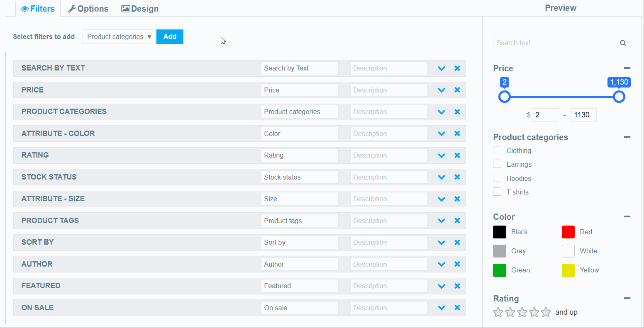Collapse the Color section in Preview
This screenshot has width=644, height=328.
pos(627,217)
